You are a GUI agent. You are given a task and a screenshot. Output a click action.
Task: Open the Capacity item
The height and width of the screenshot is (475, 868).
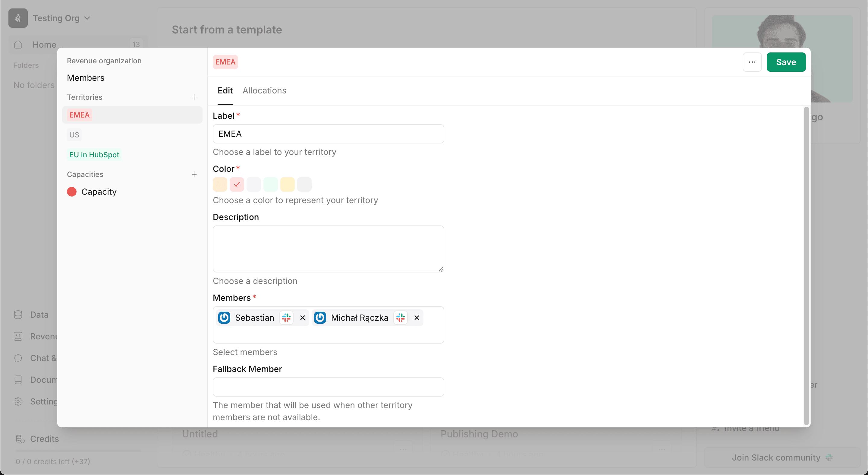(99, 191)
